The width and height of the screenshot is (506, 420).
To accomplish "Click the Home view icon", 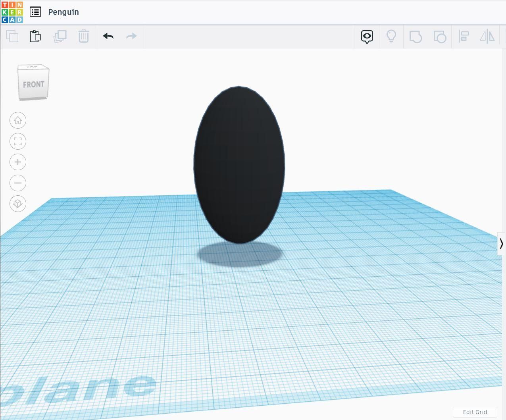I will point(17,120).
